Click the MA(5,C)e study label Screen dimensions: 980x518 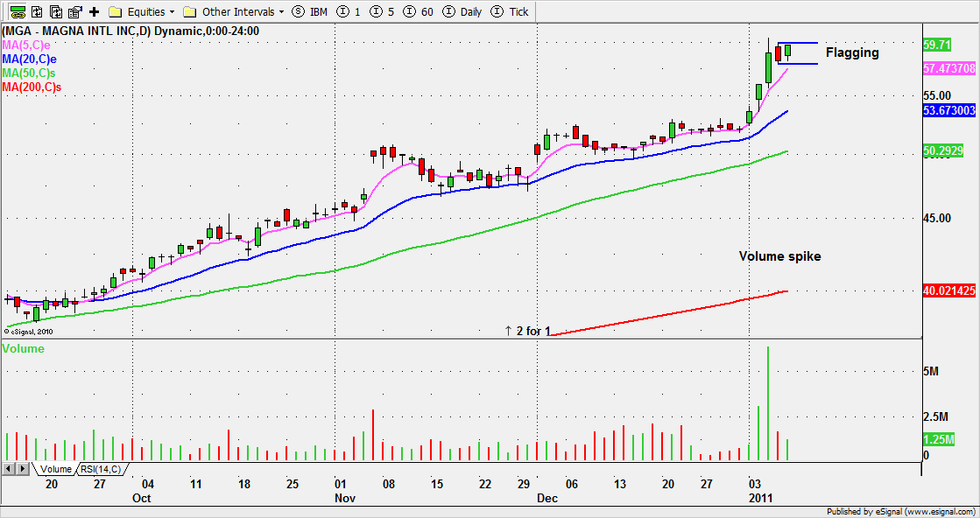(27, 45)
